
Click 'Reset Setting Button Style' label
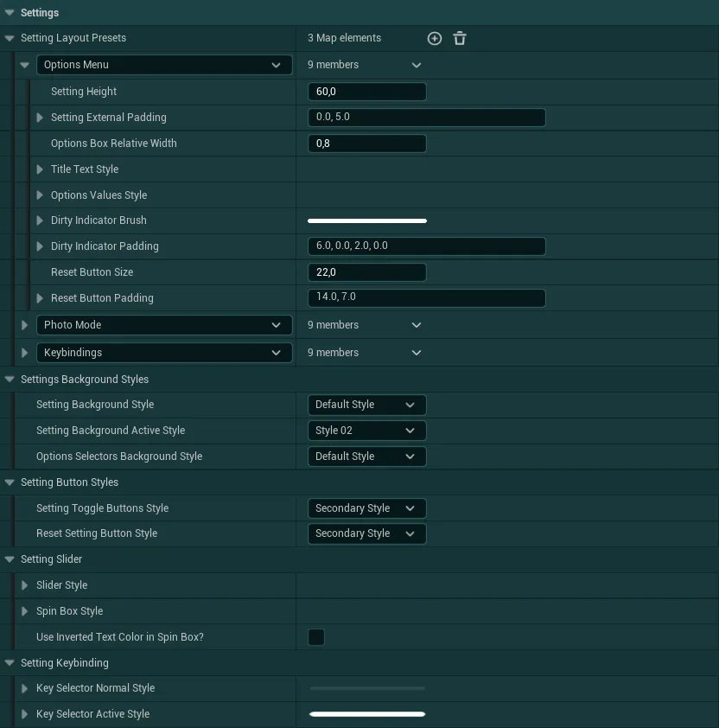[97, 533]
